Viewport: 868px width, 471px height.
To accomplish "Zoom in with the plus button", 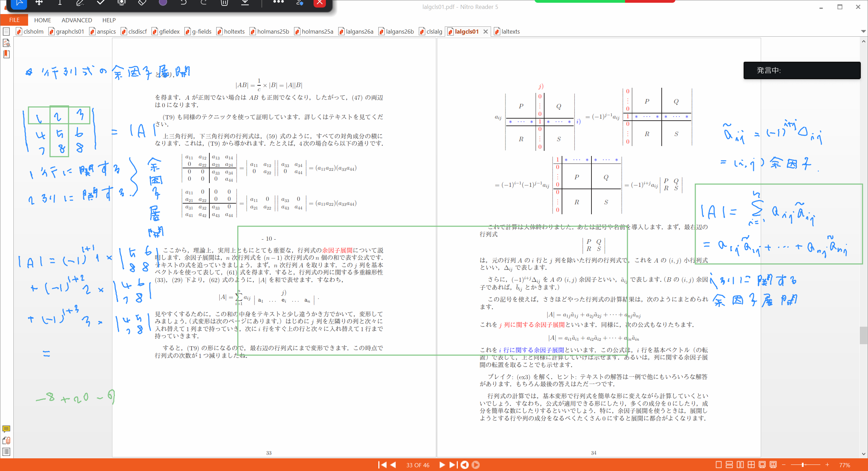I will click(827, 465).
